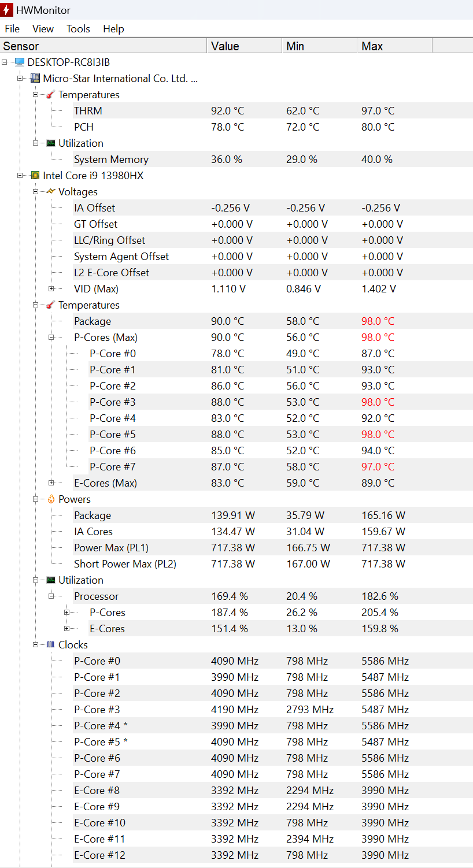This screenshot has height=868, width=473.
Task: Click the Clocks waveform icon
Action: (x=51, y=644)
